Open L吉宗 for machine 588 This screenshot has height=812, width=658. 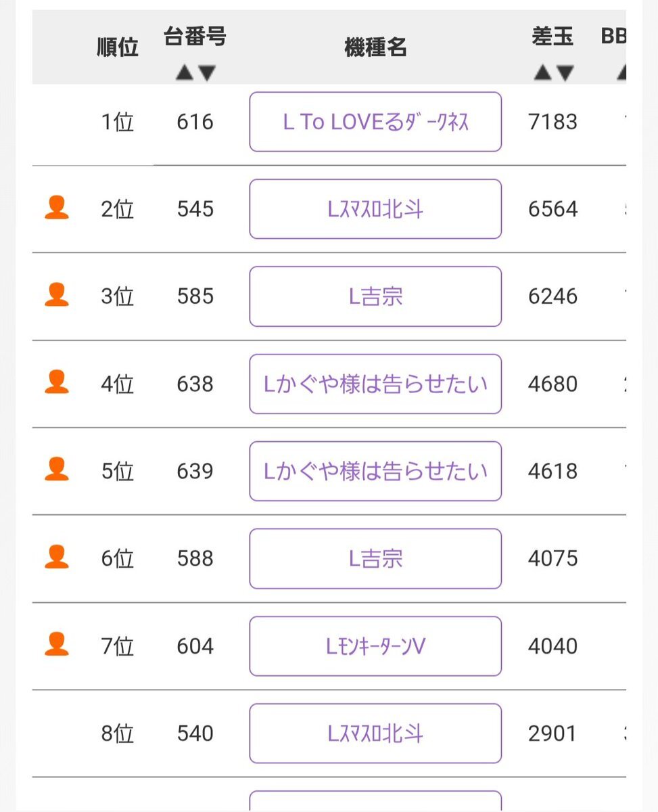pyautogui.click(x=375, y=559)
